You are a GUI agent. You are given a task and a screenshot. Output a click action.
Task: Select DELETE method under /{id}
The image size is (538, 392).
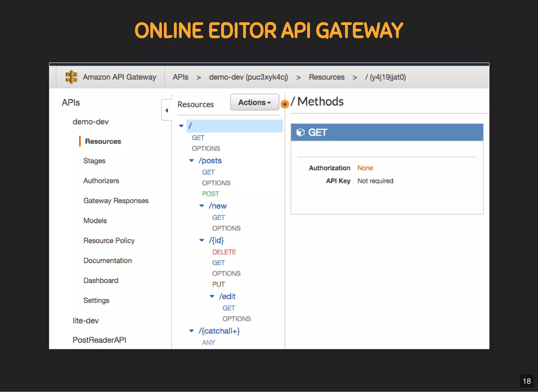pos(224,252)
